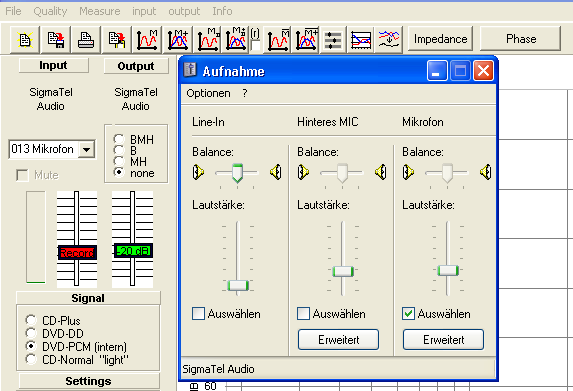Click right speaker icon under Mikrofon balance

tap(486, 172)
